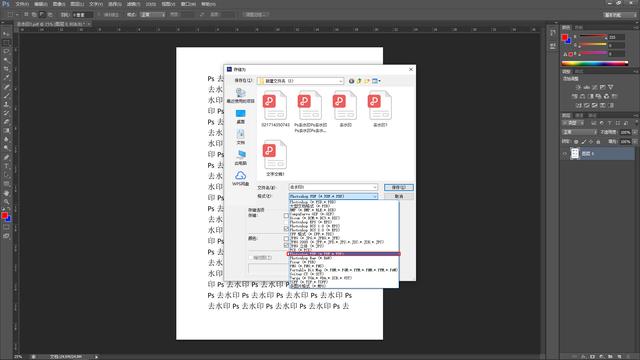The width and height of the screenshot is (640, 360).
Task: Select the Zoom tool in toolbox
Action: [x=6, y=202]
